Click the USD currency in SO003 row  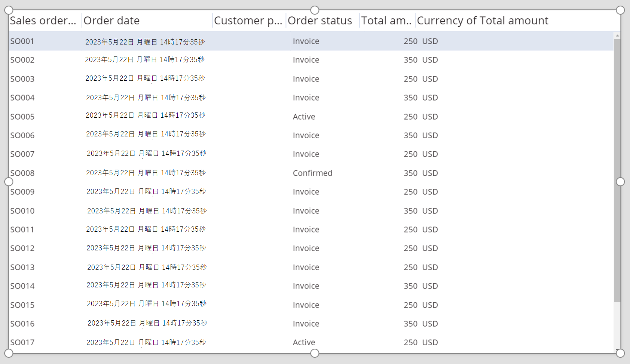pos(430,79)
